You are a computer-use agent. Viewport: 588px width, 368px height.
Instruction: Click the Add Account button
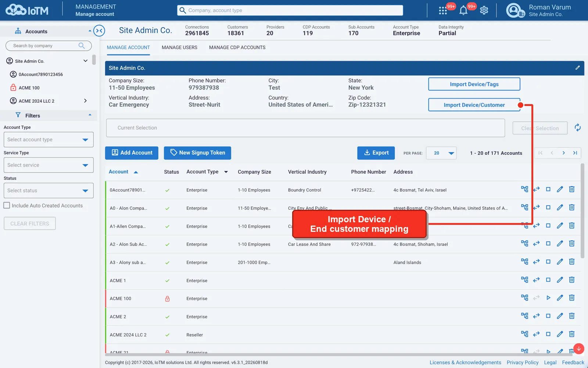coord(132,153)
